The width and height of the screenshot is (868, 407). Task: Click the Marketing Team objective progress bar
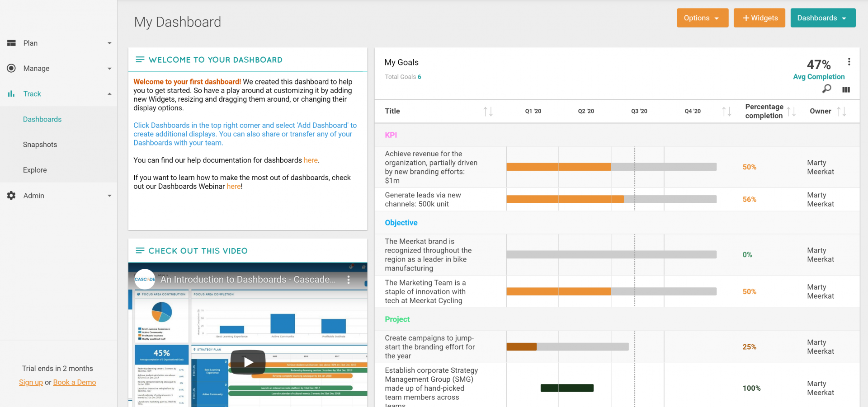611,292
